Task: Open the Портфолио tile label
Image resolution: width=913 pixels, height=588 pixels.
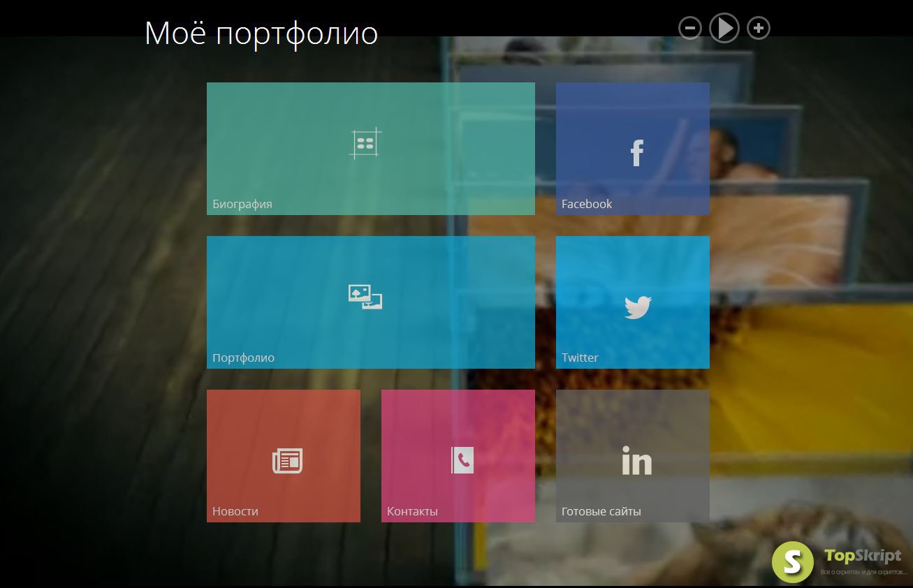Action: pyautogui.click(x=243, y=358)
